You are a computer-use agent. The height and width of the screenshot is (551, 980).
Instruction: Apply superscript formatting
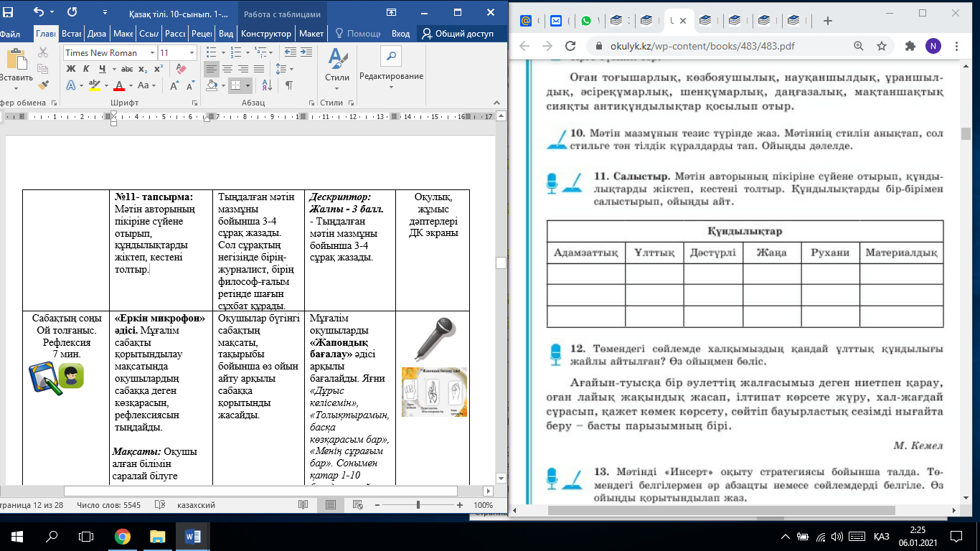click(158, 69)
